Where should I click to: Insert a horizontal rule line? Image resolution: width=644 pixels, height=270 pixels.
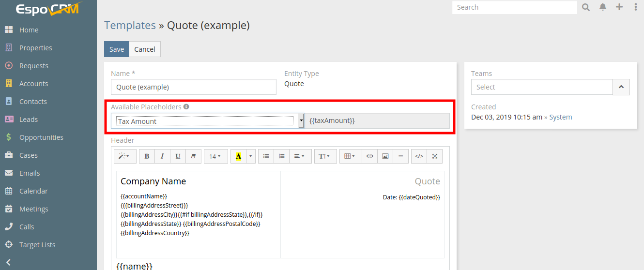(400, 156)
